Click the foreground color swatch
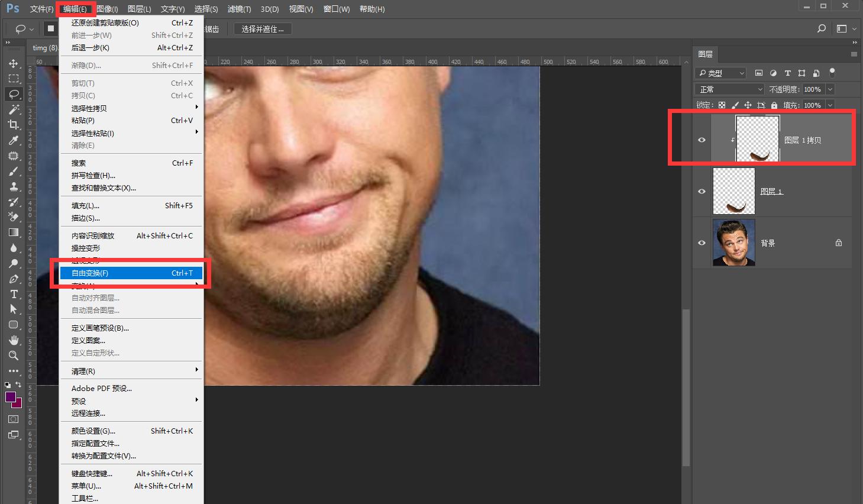The width and height of the screenshot is (863, 504). pyautogui.click(x=11, y=397)
